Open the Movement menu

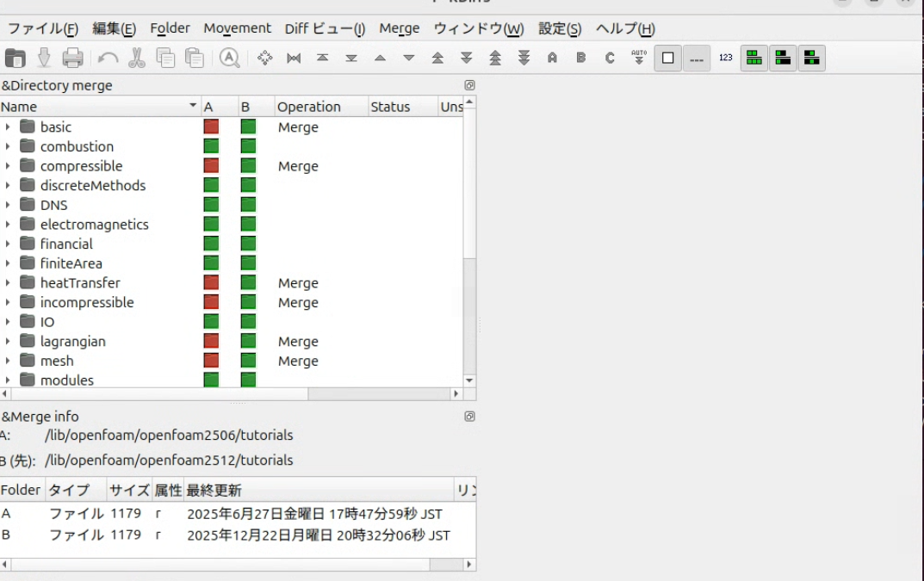pos(237,28)
